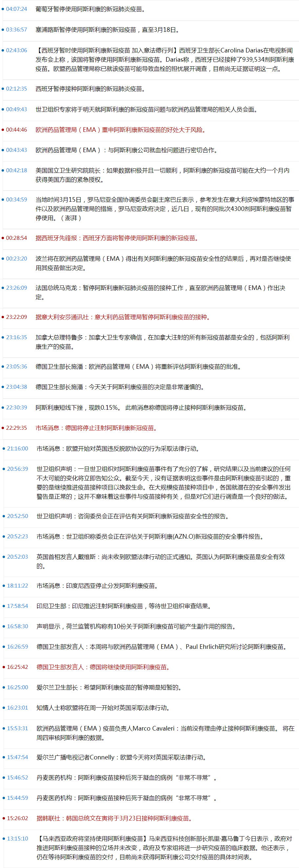Viewport: 299px width, 868px height.
Task: Select the 00:44:46 red timestamp
Action: tap(16, 130)
